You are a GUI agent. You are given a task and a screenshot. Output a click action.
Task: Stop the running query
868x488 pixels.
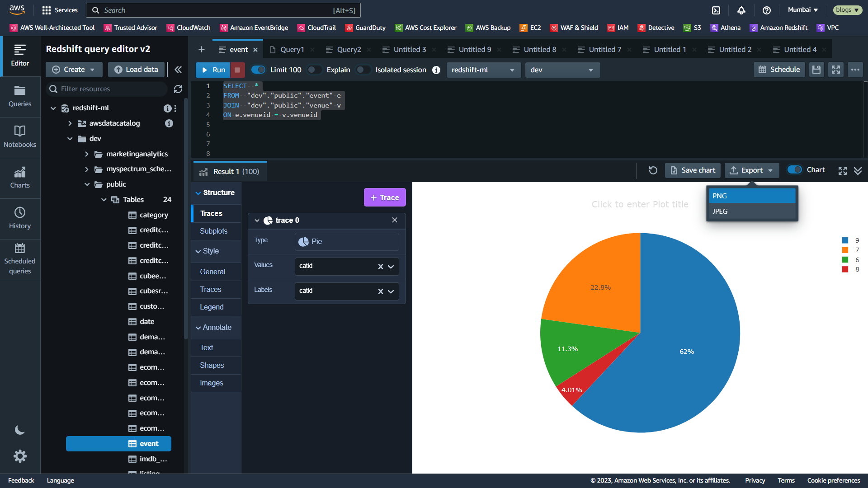click(x=237, y=70)
